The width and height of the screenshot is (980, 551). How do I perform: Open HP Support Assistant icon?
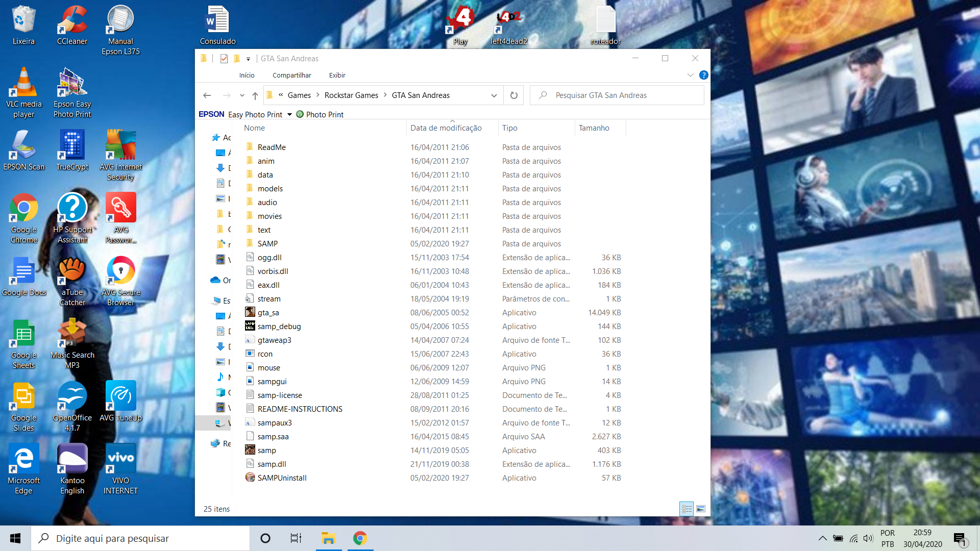tap(72, 219)
